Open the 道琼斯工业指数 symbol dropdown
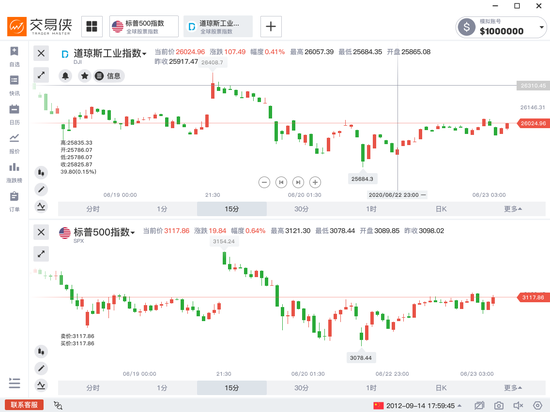The height and width of the screenshot is (412, 550). [x=109, y=54]
